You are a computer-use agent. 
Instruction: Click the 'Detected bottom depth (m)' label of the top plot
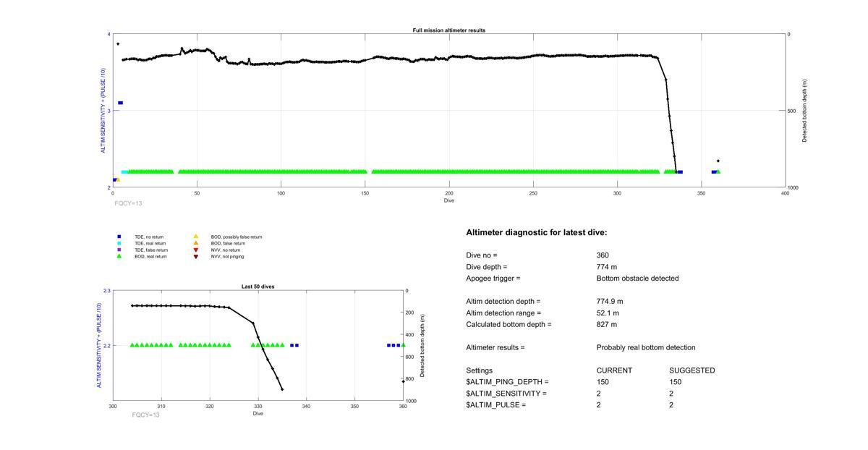point(804,111)
